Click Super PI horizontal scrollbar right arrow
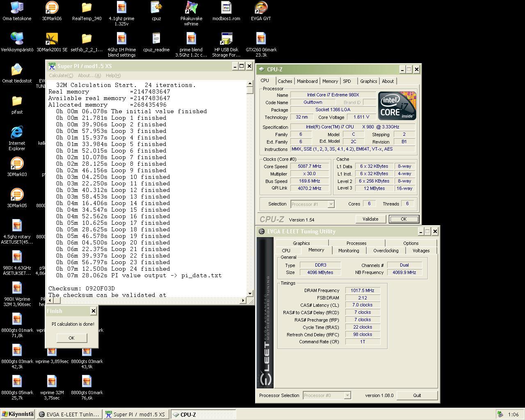Screen dimensions: 525x420 click(x=243, y=301)
